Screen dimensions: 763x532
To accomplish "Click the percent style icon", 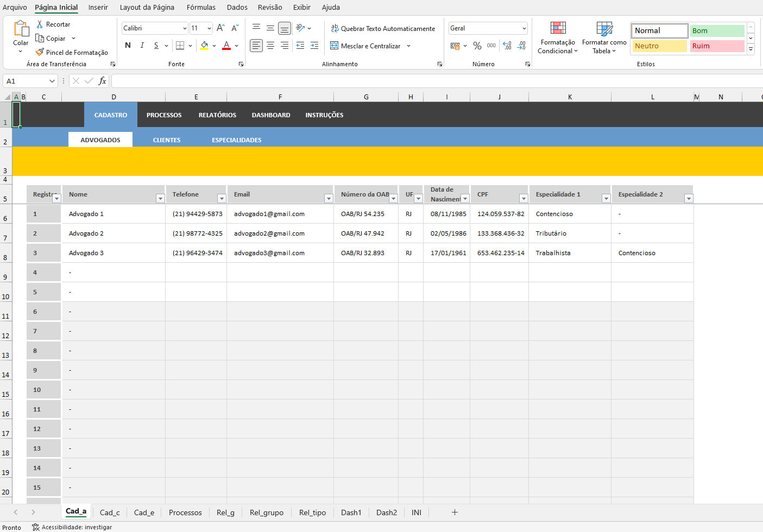I will 477,46.
